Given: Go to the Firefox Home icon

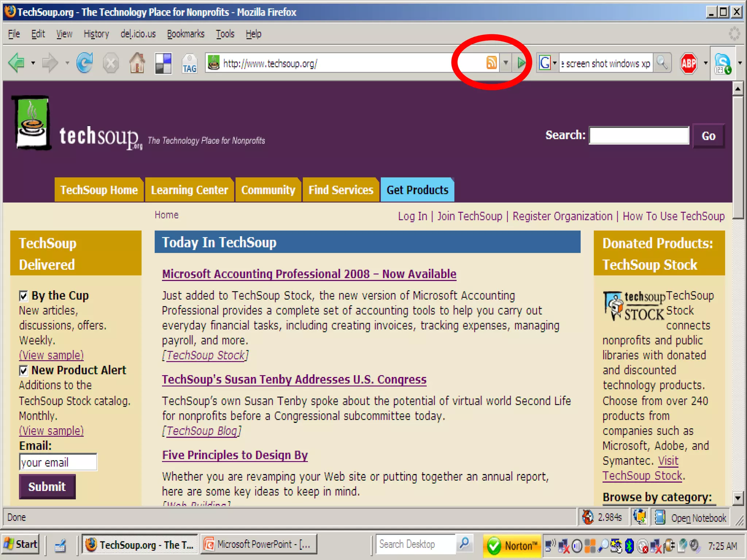Looking at the screenshot, I should coord(137,63).
